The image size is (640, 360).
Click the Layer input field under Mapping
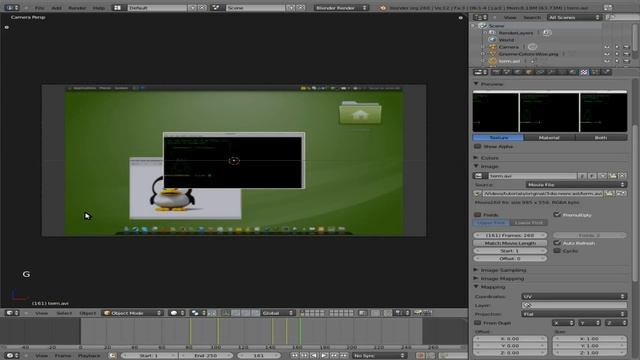click(574, 305)
